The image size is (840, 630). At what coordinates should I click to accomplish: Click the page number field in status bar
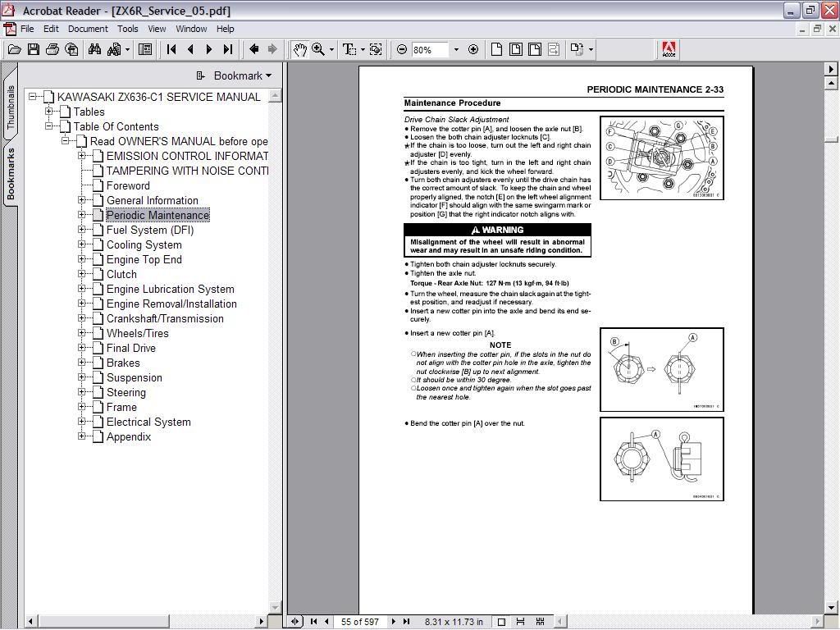pos(361,622)
